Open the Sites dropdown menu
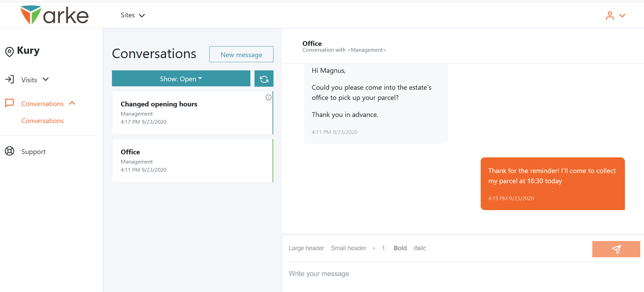The width and height of the screenshot is (644, 292). (133, 15)
